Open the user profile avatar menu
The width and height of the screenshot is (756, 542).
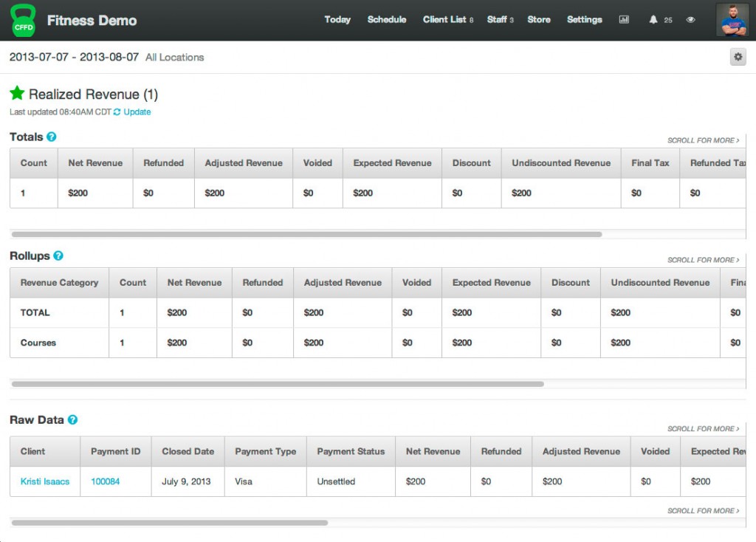732,20
